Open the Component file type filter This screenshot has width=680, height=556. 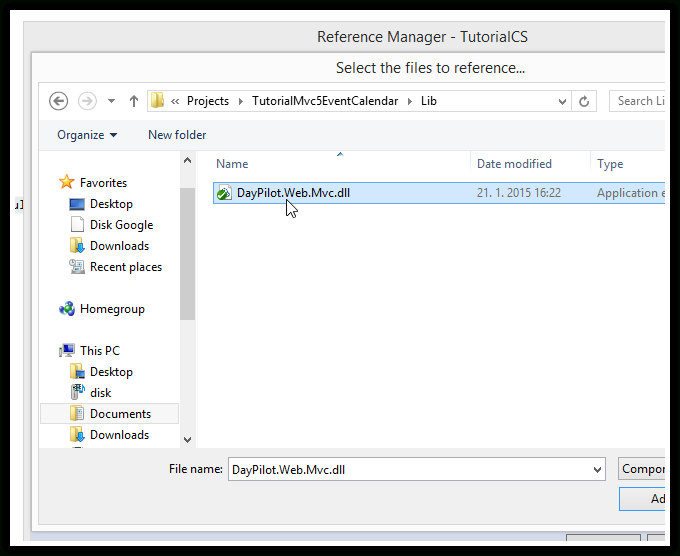[641, 469]
